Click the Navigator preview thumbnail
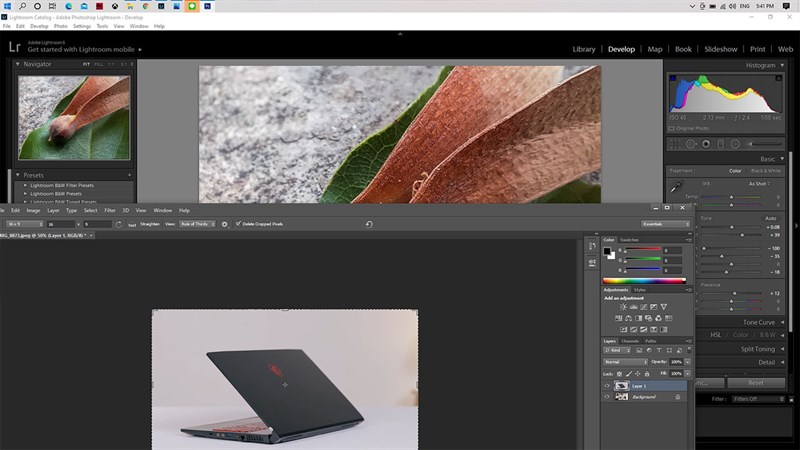The image size is (800, 450). point(75,118)
